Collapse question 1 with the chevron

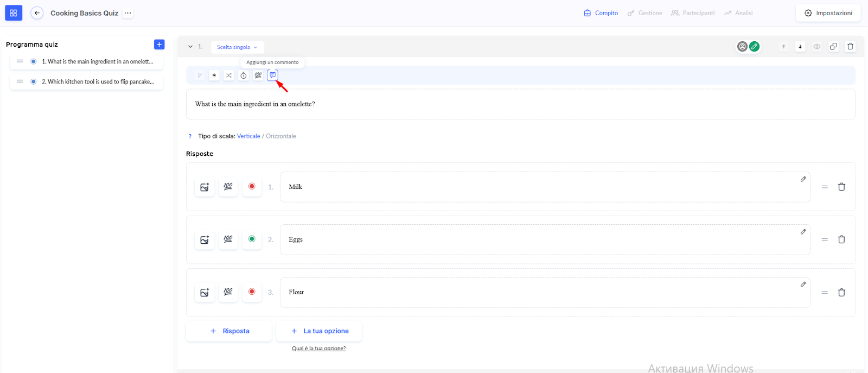tap(190, 47)
